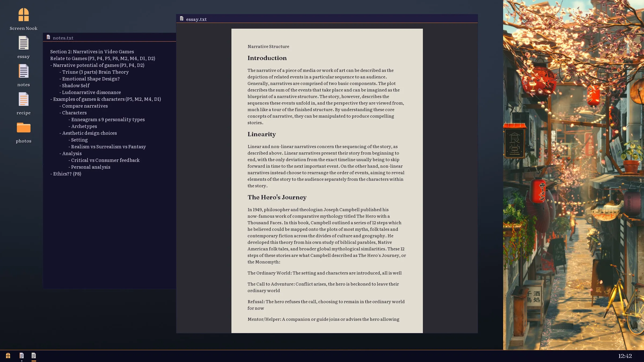Switch to first document icon in taskbar

point(22,356)
